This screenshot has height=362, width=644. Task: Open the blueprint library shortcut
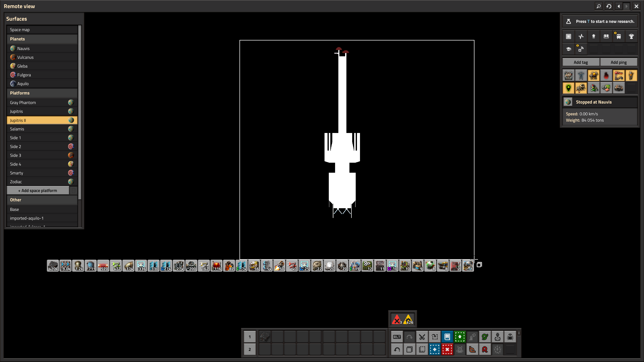click(x=447, y=337)
